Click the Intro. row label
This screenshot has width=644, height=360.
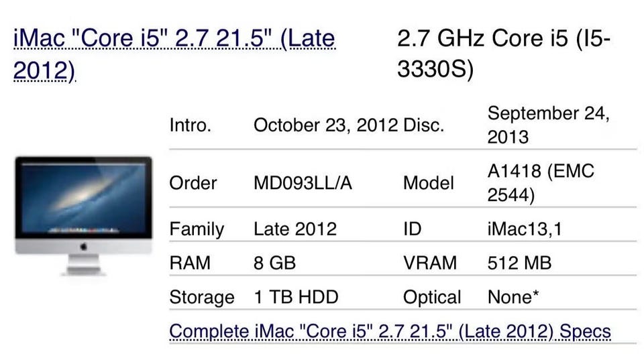191,125
